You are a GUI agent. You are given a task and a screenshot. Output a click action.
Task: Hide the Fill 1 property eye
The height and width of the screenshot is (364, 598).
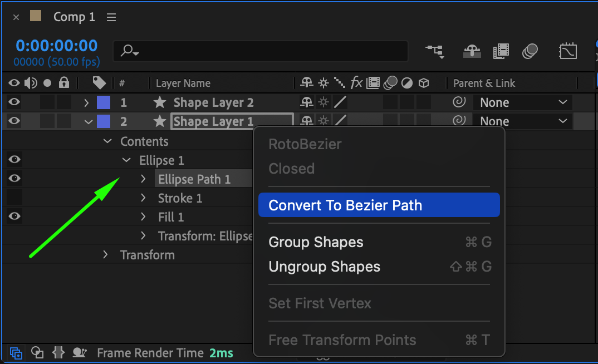pyautogui.click(x=14, y=217)
